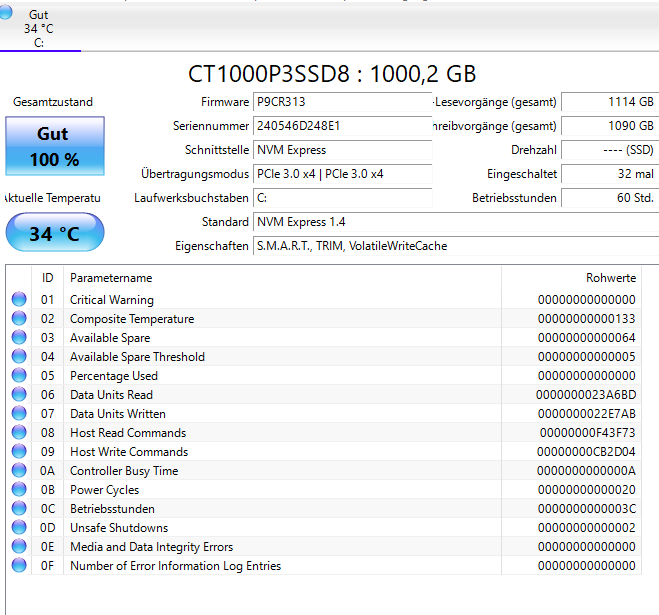Select the Critical Warning parameter name

coord(112,300)
